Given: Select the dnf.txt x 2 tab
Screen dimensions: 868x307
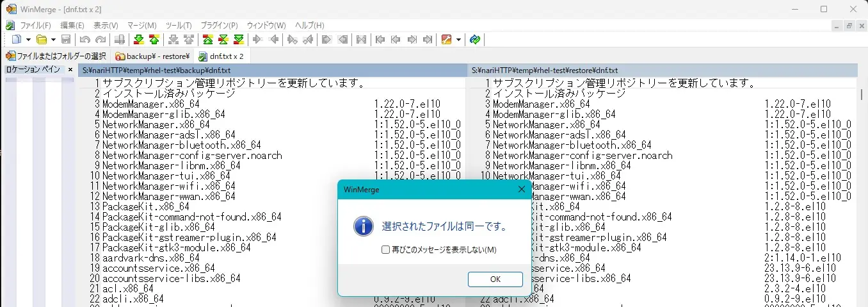Looking at the screenshot, I should point(221,56).
